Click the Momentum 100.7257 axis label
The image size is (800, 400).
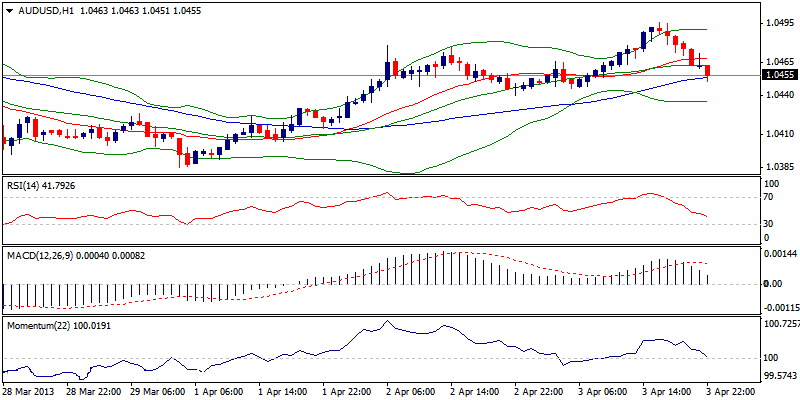(x=779, y=325)
